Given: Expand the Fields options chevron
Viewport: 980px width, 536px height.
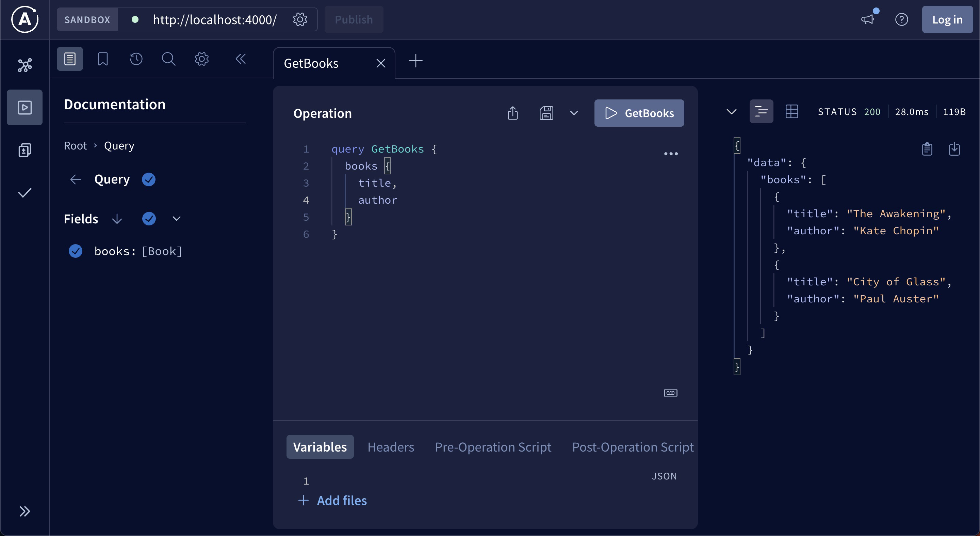Looking at the screenshot, I should pyautogui.click(x=177, y=219).
